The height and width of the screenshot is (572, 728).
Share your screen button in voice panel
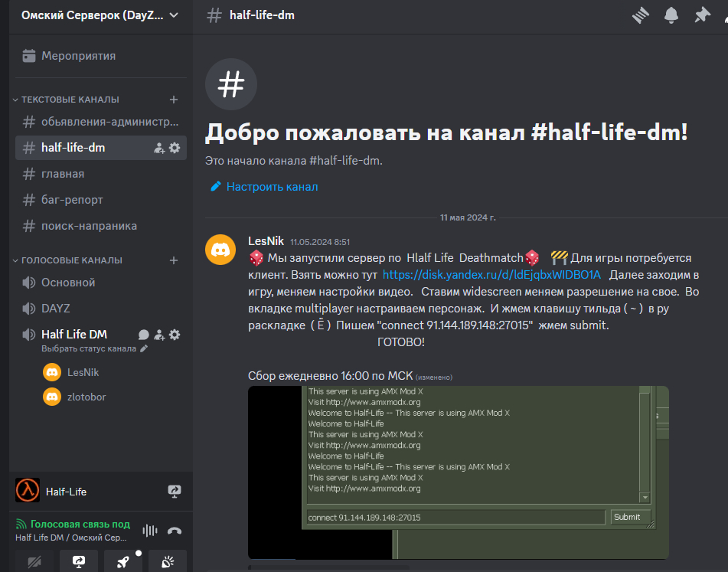[79, 561]
